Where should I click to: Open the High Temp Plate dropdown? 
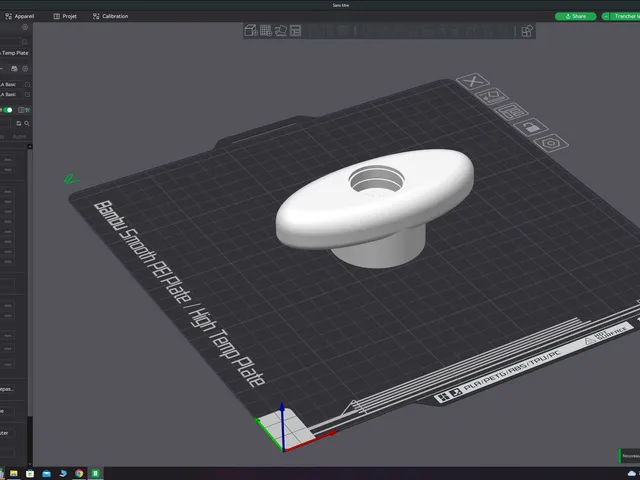coord(15,53)
